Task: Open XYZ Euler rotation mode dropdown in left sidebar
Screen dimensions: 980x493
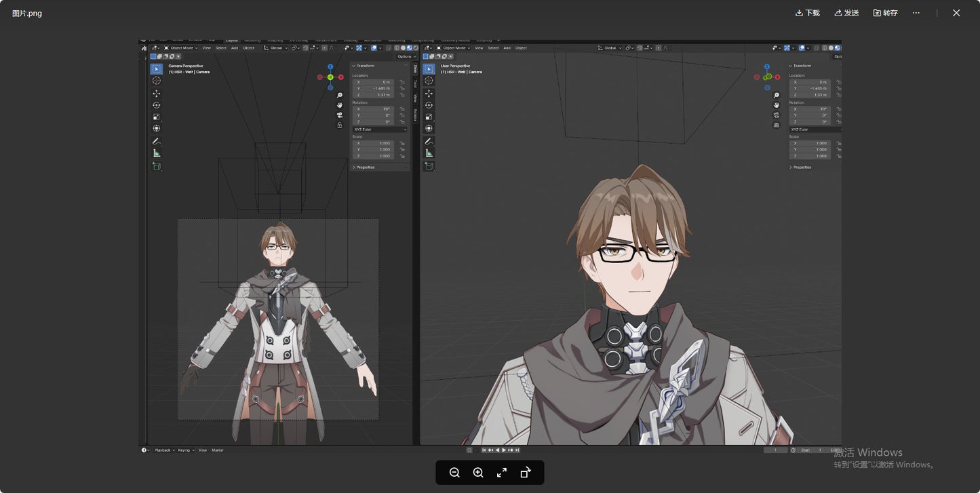Action: tap(380, 130)
